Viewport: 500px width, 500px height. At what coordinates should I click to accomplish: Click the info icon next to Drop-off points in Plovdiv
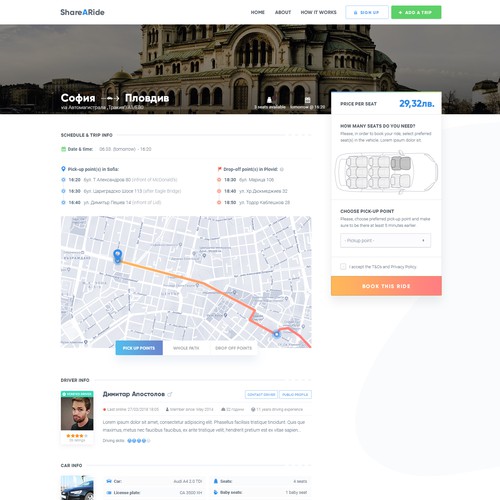(x=282, y=169)
